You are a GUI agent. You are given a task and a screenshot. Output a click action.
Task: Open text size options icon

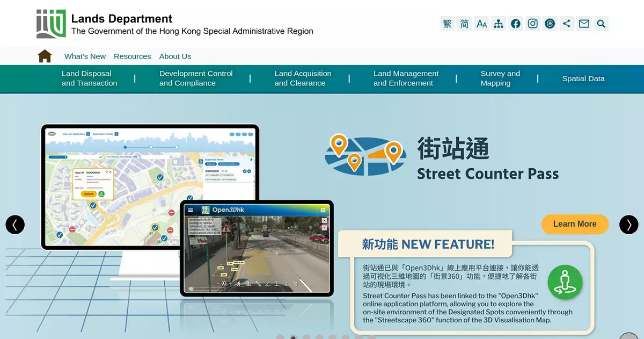(481, 24)
